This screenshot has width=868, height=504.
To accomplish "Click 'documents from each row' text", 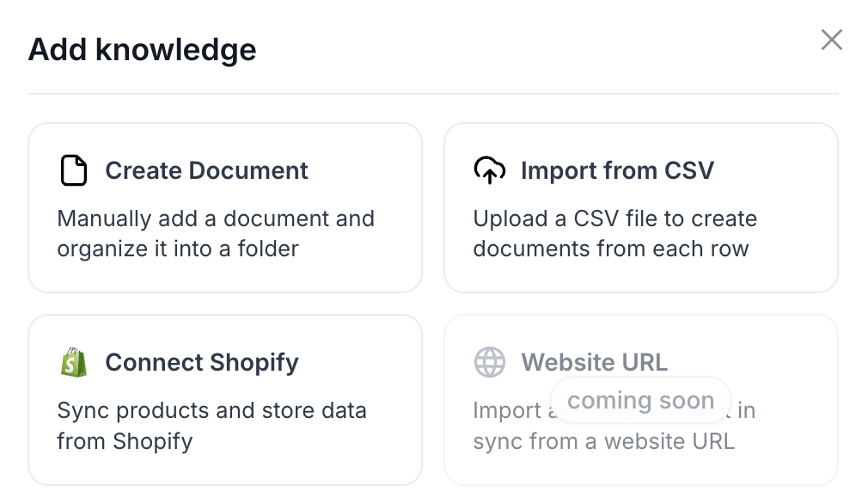I will pyautogui.click(x=610, y=249).
